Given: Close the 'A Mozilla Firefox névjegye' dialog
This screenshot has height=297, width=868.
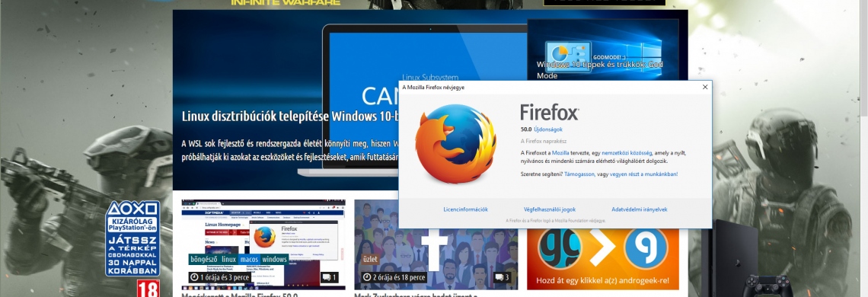Looking at the screenshot, I should [x=705, y=87].
